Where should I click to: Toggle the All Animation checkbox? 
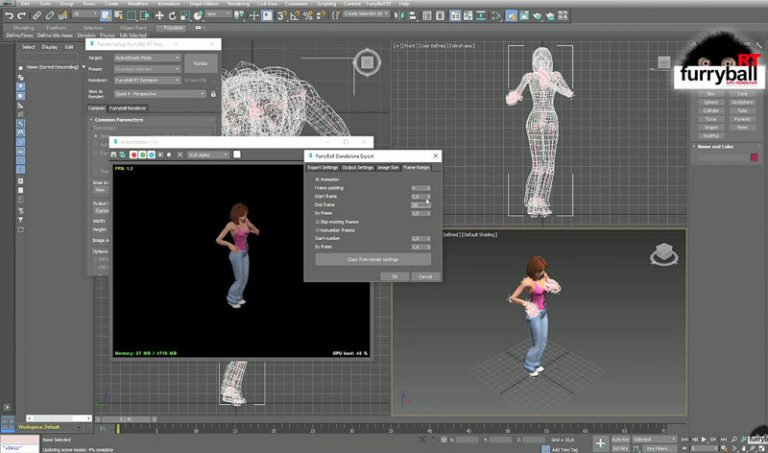tap(317, 180)
